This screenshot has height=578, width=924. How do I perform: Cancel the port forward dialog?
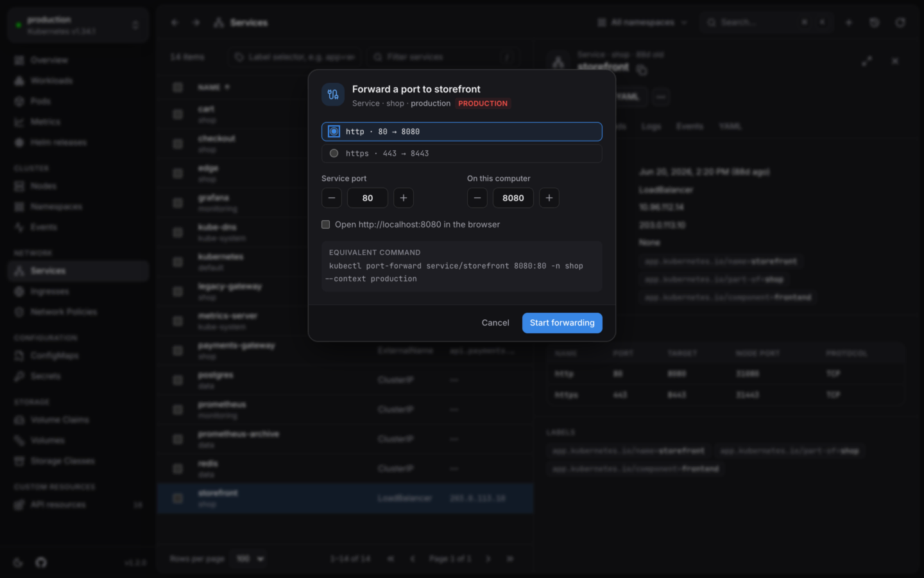(495, 323)
